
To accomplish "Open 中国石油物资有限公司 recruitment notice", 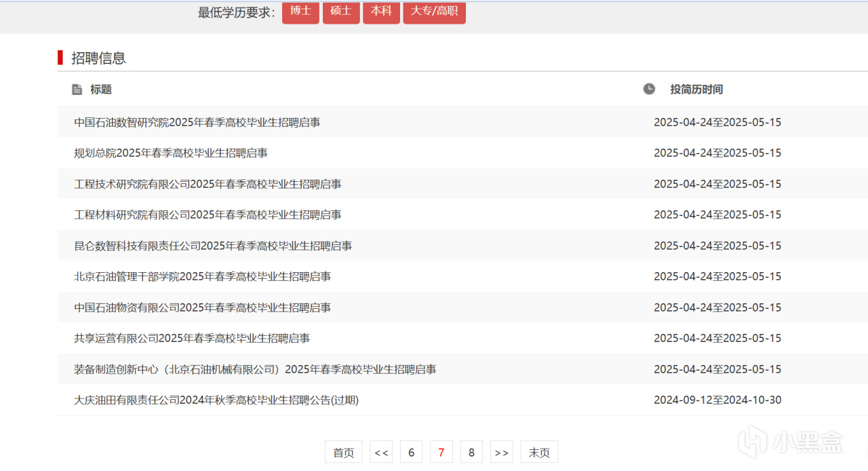I will coord(203,307).
